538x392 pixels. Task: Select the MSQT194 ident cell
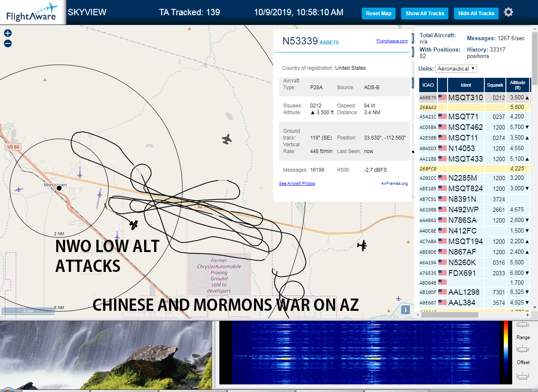coord(466,241)
